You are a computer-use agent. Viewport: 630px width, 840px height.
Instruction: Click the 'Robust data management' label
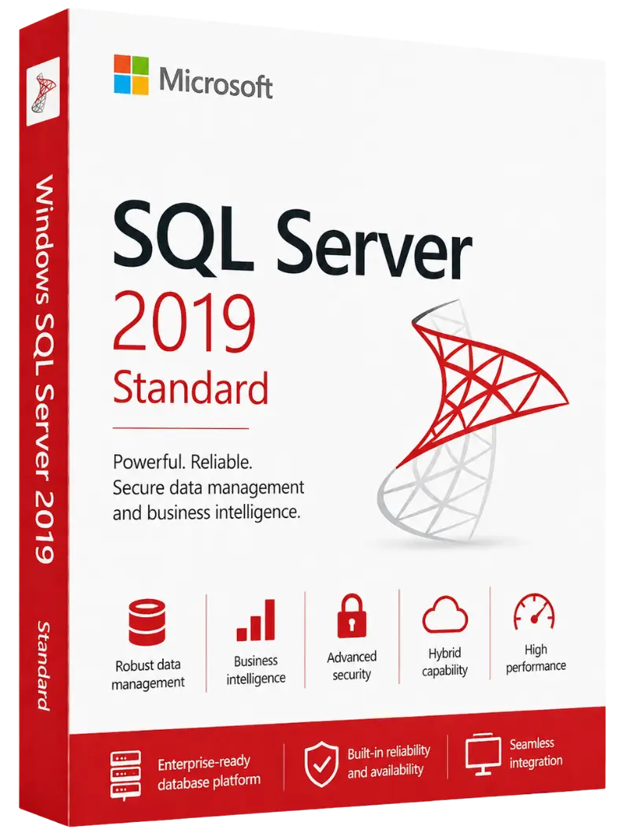click(148, 674)
